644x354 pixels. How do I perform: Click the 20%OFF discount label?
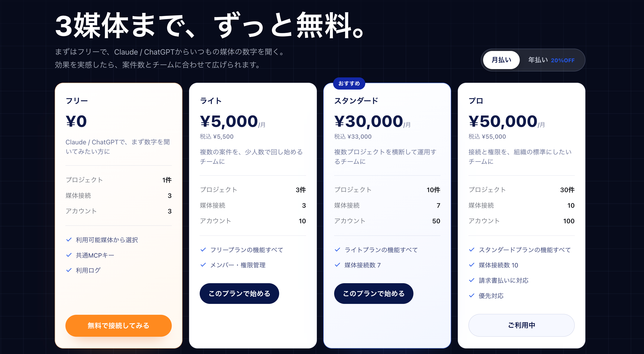click(x=563, y=60)
